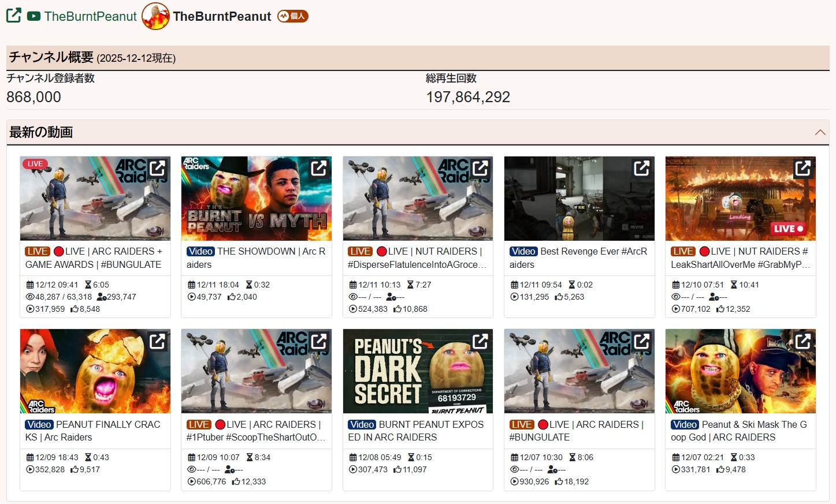Click the open-external icon on THE SHOWDOWN thumbnail
The image size is (836, 504).
click(318, 169)
